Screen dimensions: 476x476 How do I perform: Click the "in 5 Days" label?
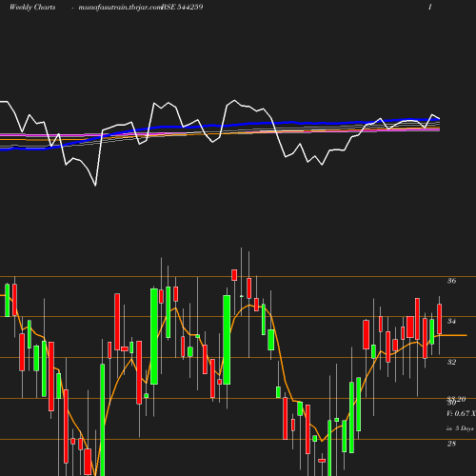click(460, 428)
